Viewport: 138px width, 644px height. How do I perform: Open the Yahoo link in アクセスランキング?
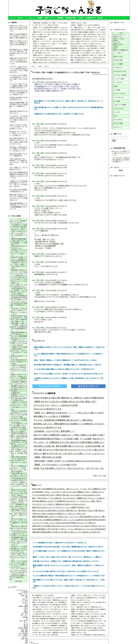115,116
